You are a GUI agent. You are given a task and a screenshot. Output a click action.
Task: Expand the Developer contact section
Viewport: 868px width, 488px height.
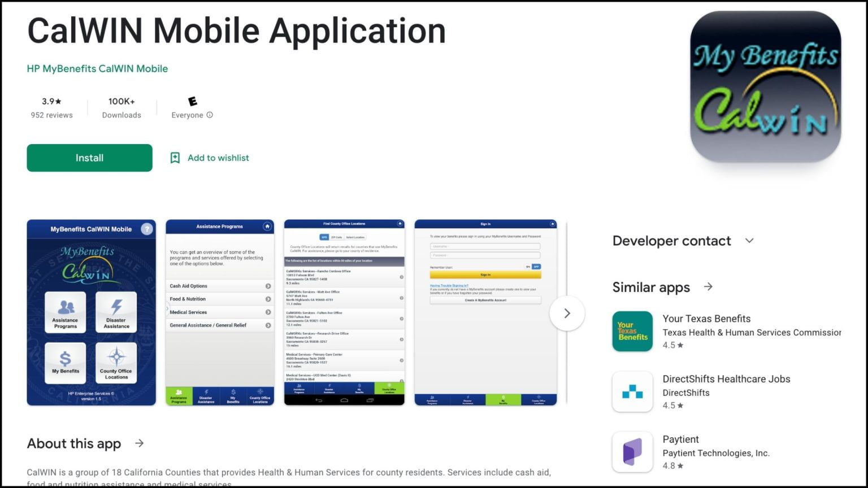tap(749, 241)
